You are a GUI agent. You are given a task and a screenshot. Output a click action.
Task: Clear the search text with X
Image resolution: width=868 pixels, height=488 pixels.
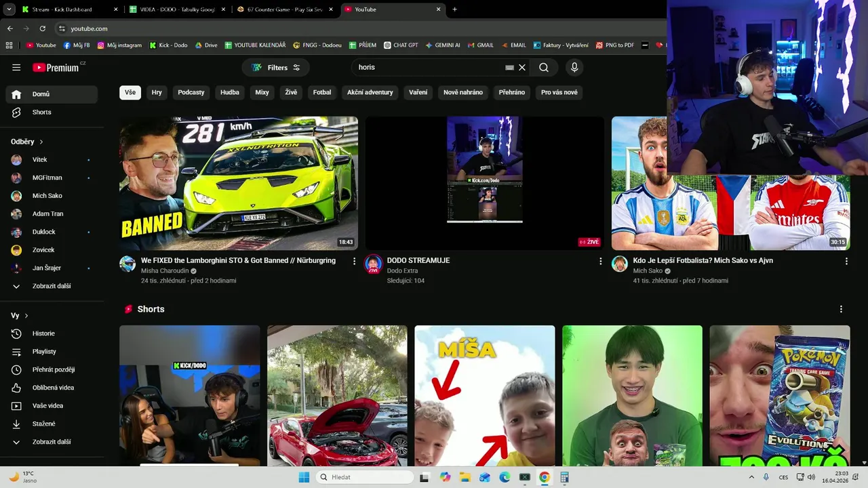[522, 67]
